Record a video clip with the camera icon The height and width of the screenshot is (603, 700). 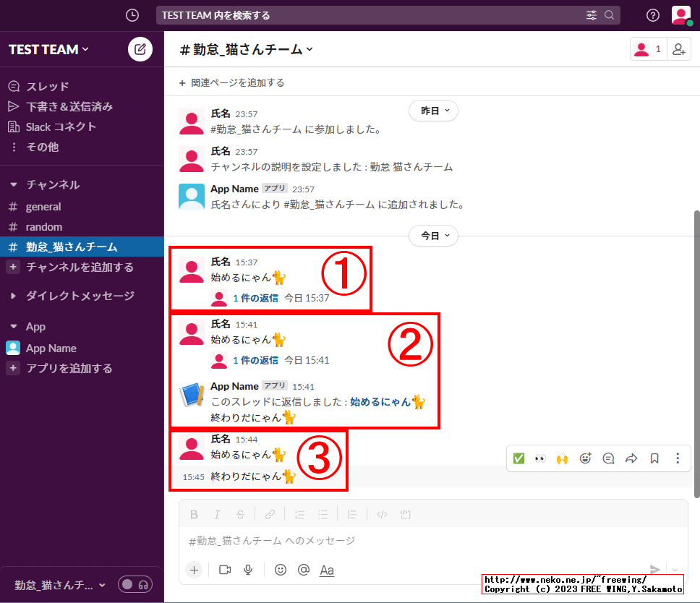(x=225, y=570)
